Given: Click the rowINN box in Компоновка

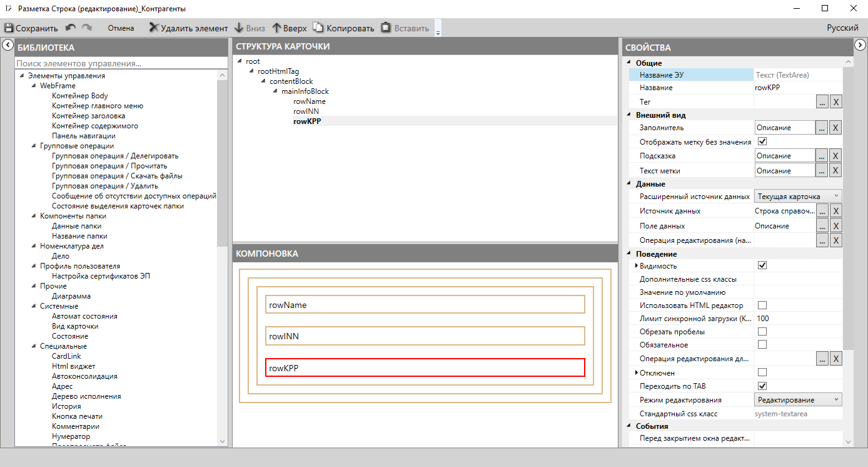Looking at the screenshot, I should [x=425, y=336].
